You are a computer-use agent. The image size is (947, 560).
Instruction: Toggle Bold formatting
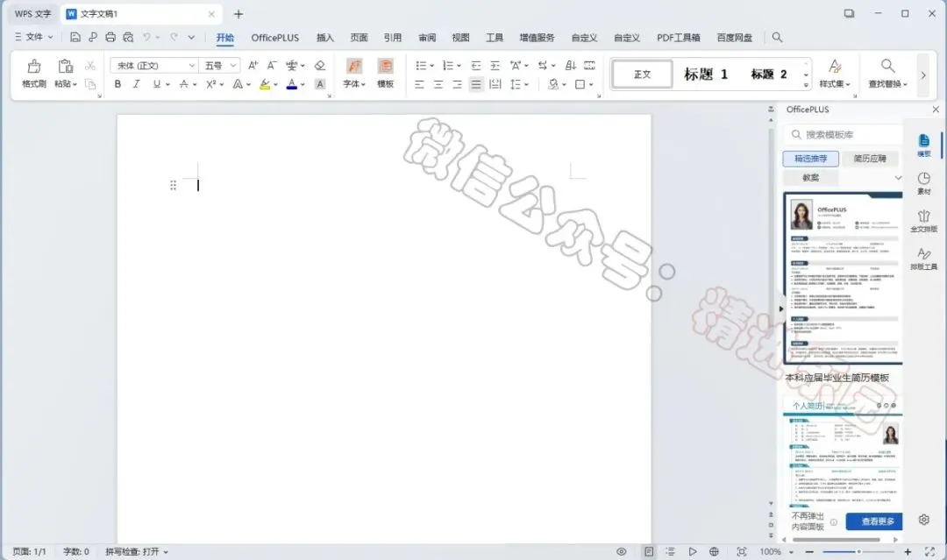pos(117,84)
